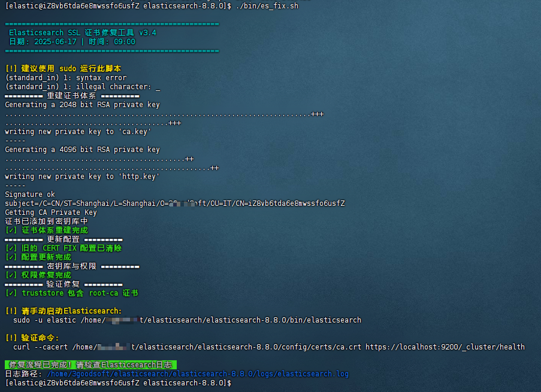Click the 'sudo -u elastic' start command
The image size is (541, 392).
click(187, 320)
